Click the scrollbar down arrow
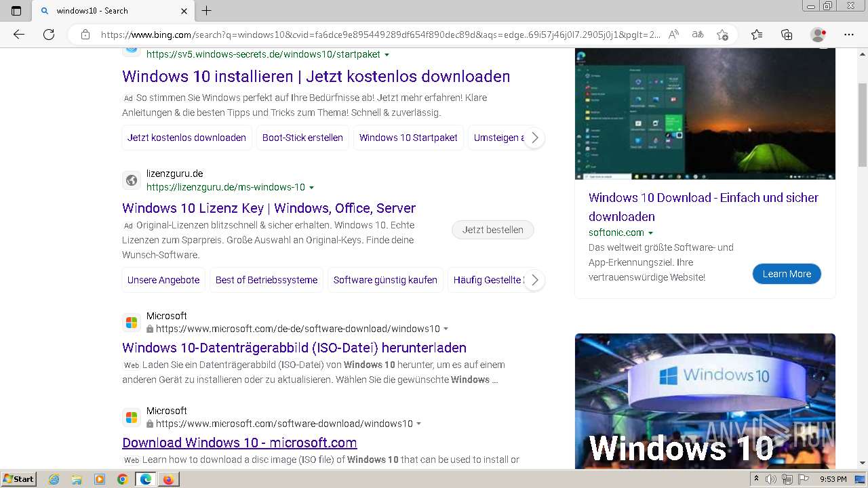Screen dimensions: 868x488 coord(863,463)
